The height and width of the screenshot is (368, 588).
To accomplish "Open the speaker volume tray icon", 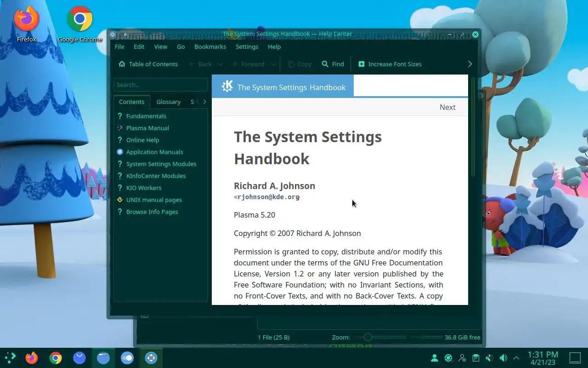I will click(x=503, y=358).
